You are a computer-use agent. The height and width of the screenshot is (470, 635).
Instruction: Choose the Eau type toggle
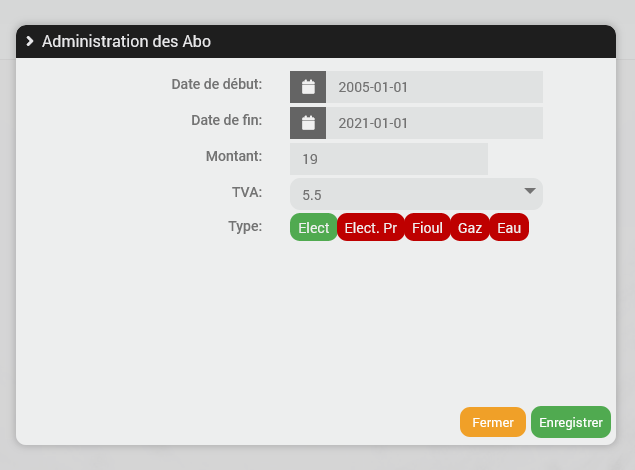tap(509, 228)
